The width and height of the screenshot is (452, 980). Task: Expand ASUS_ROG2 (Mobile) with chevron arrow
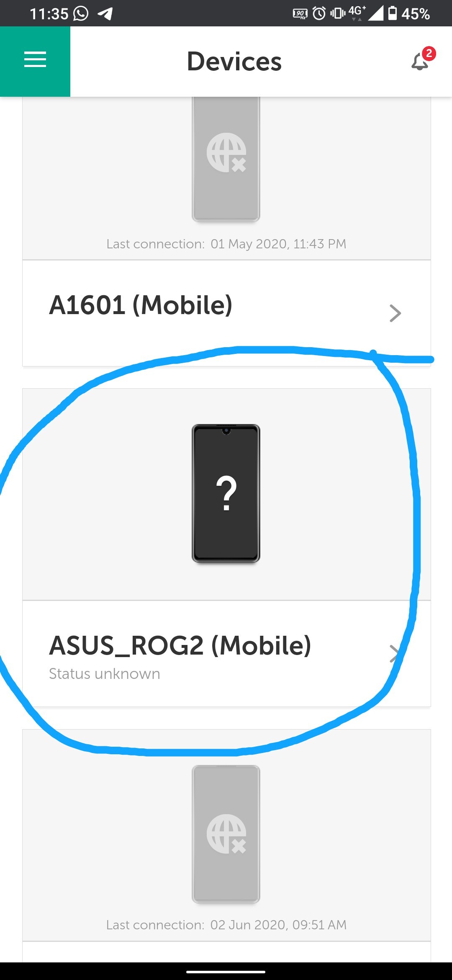(395, 653)
